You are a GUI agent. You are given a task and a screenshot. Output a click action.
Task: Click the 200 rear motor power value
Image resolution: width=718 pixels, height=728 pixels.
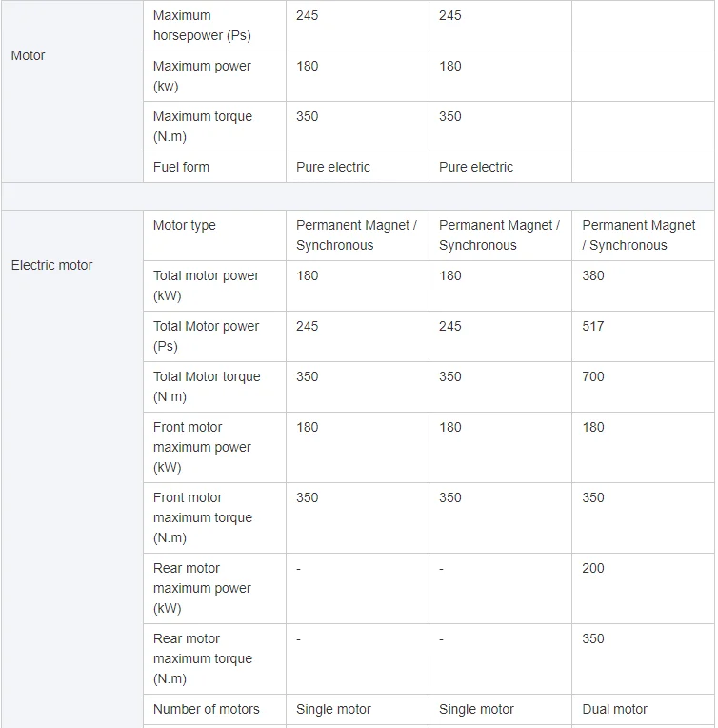pos(593,568)
